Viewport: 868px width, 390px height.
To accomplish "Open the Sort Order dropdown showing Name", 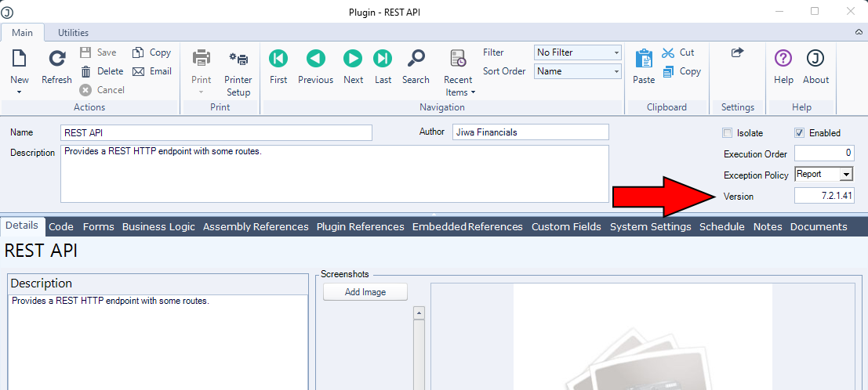I will (616, 71).
